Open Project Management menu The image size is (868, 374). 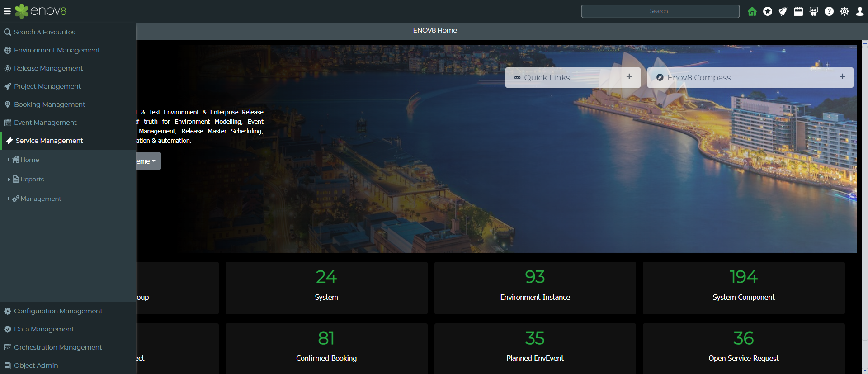[x=68, y=86]
